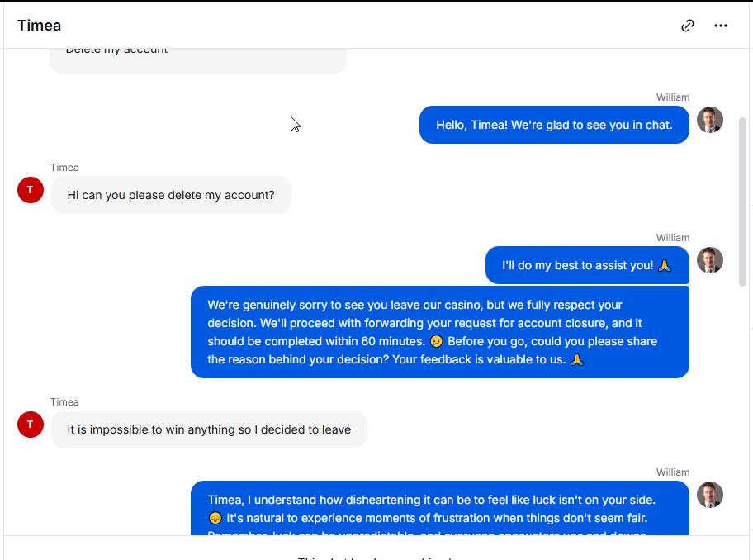Click the 'I'll do my best to assist you!' bubble

coord(587,265)
